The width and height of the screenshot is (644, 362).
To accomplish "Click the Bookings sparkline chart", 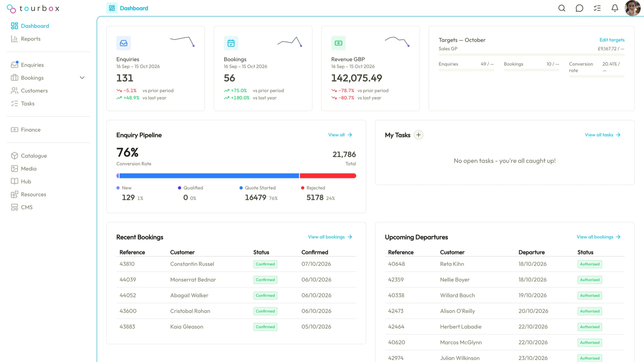I will pyautogui.click(x=290, y=41).
